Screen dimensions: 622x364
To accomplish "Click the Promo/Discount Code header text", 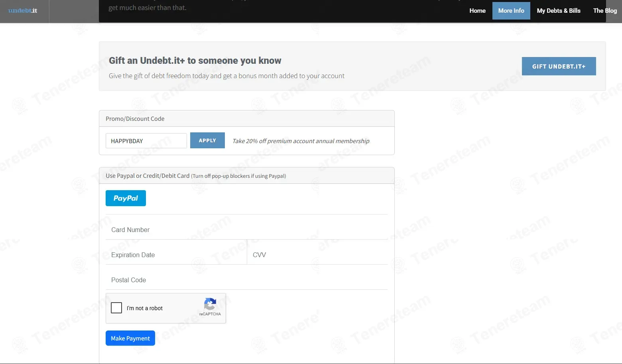I will (x=135, y=119).
